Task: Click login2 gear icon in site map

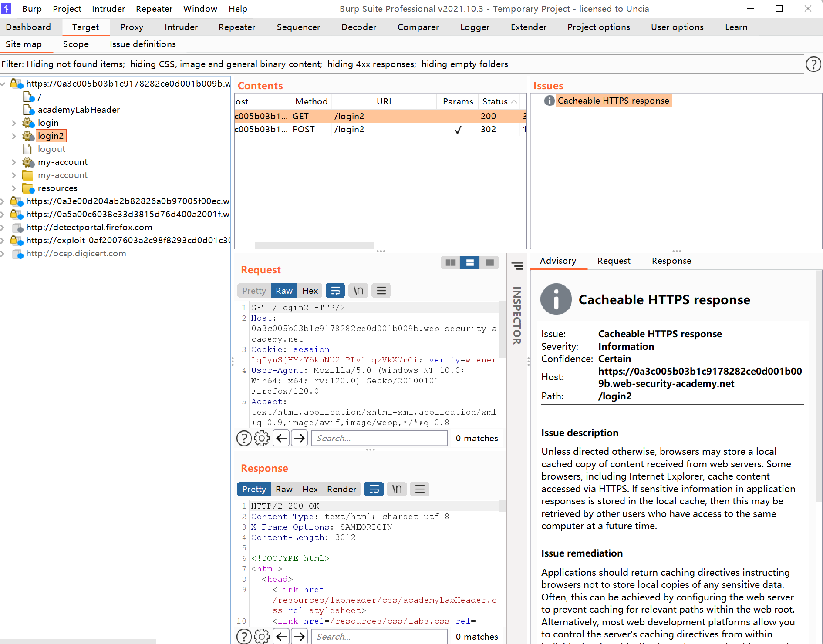Action: coord(28,136)
